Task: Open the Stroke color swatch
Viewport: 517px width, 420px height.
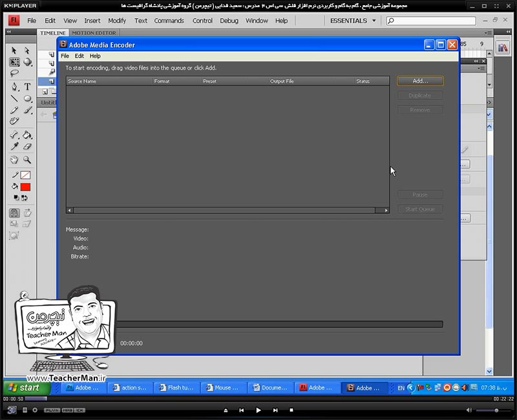Action: click(25, 175)
